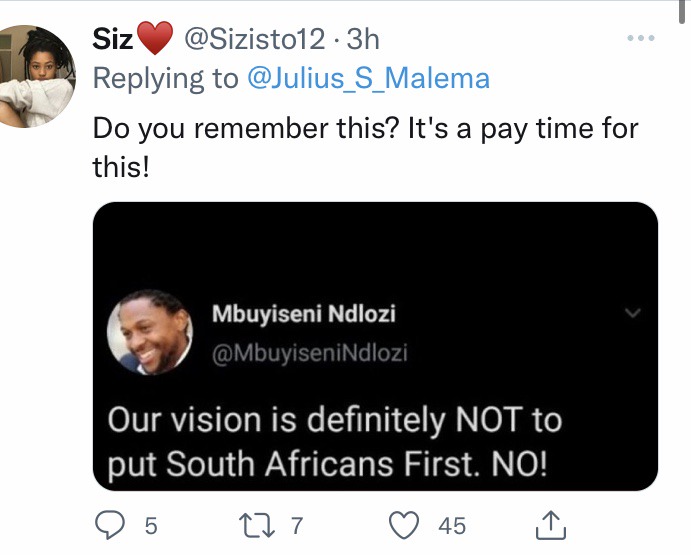Open the three-dot more options menu
Viewport: 691px width, 555px height.
[641, 38]
